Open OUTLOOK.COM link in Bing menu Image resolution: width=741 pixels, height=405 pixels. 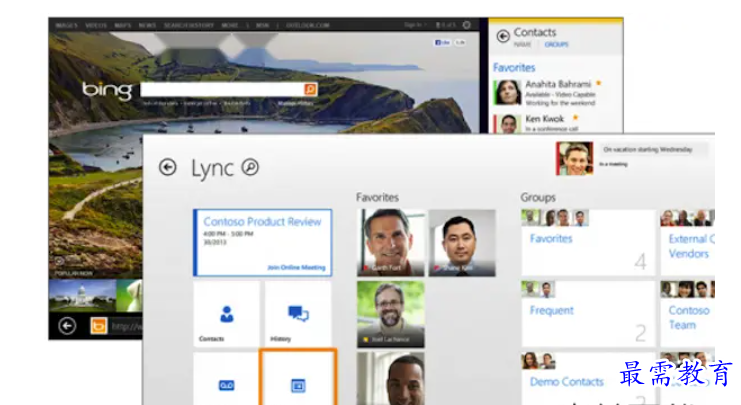click(x=308, y=26)
